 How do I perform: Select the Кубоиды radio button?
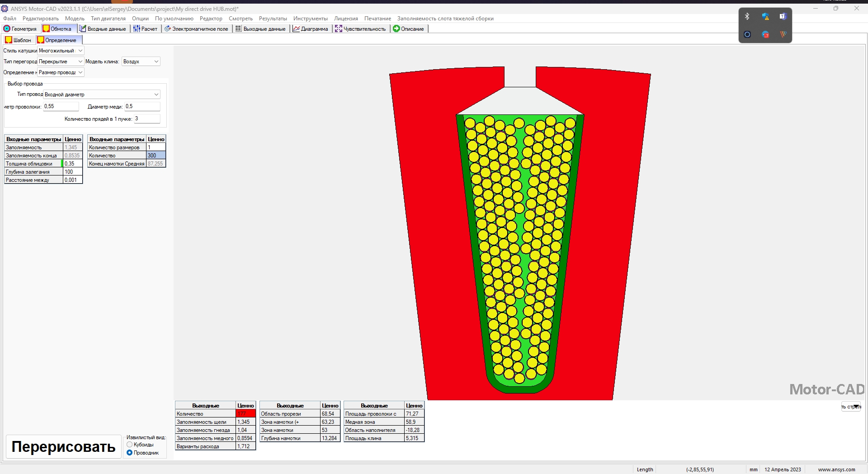coord(130,445)
